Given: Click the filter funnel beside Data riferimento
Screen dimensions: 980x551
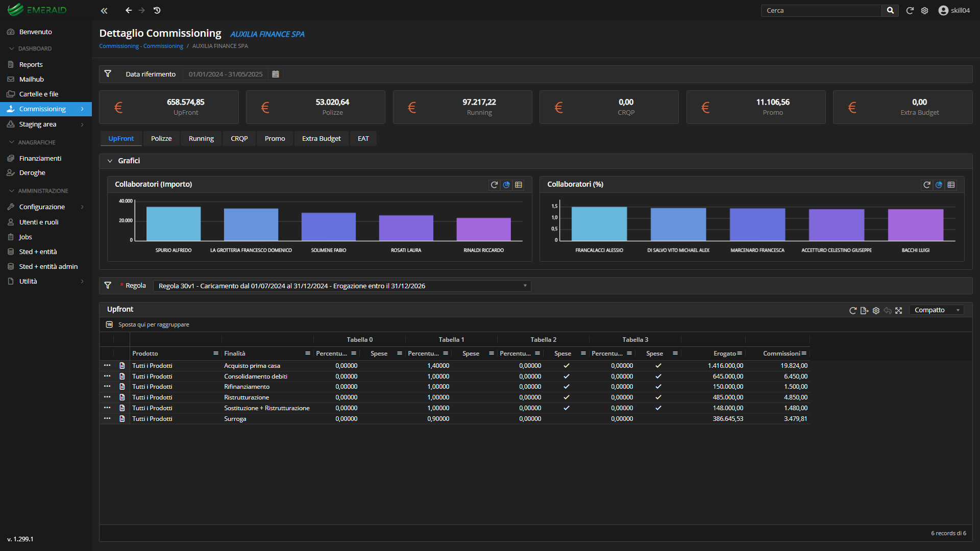Looking at the screenshot, I should tap(108, 74).
